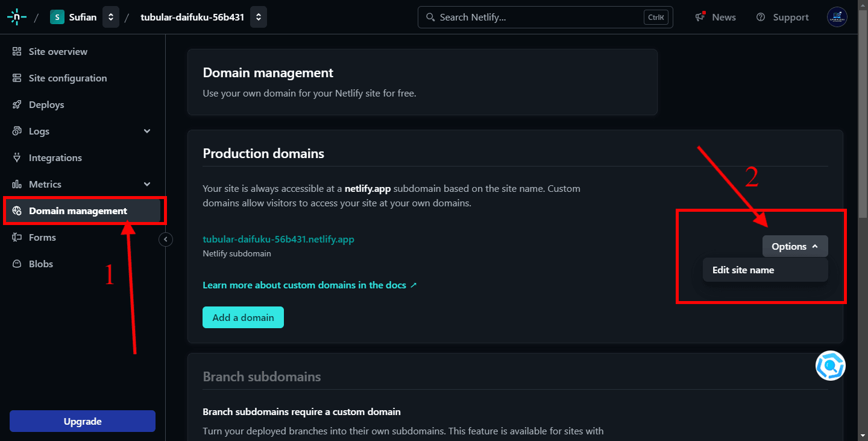Expand the Logs chevron
The width and height of the screenshot is (868, 441).
147,131
